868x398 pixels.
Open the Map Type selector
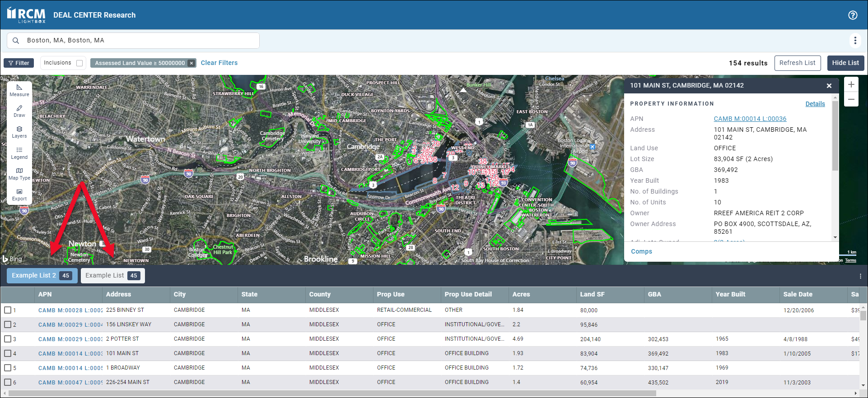19,174
